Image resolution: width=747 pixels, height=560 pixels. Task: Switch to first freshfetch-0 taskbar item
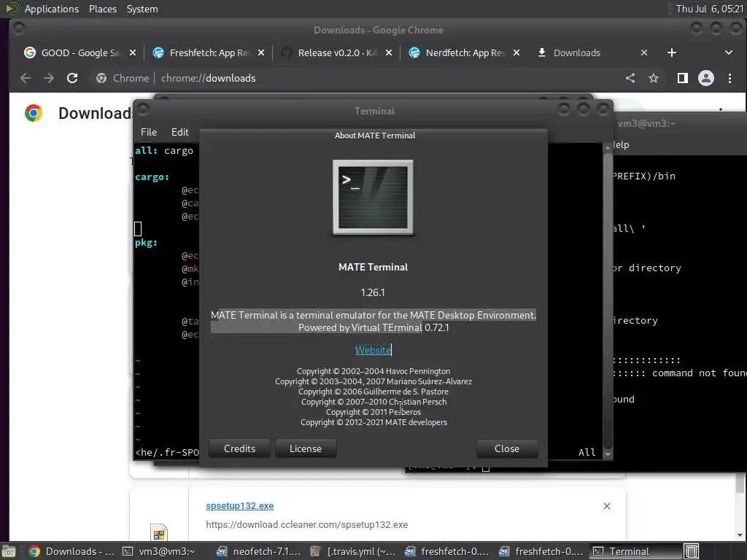(x=447, y=551)
